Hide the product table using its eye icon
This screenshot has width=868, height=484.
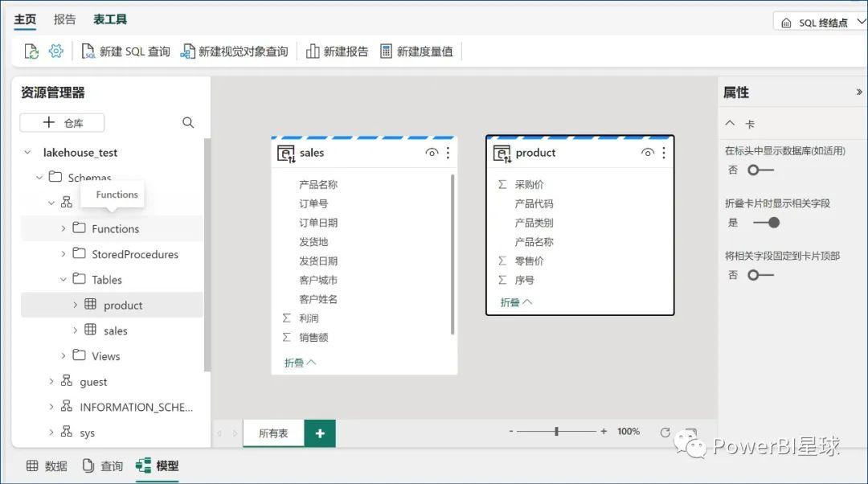click(x=648, y=152)
